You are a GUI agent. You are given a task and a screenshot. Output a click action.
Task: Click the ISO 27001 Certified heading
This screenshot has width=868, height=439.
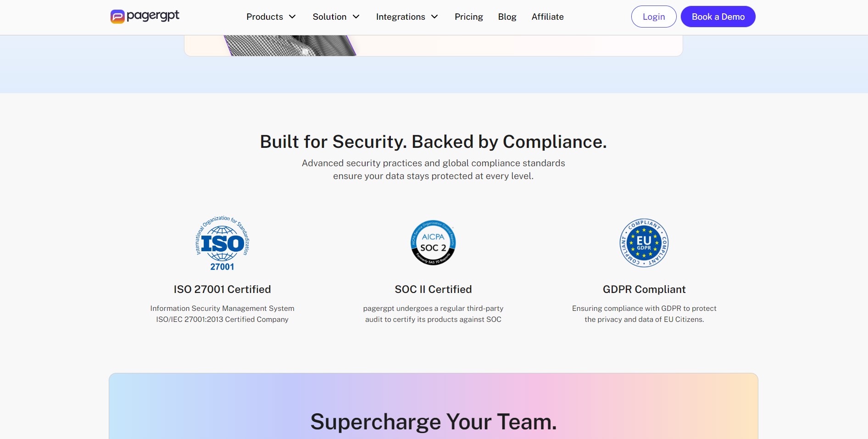[222, 289]
